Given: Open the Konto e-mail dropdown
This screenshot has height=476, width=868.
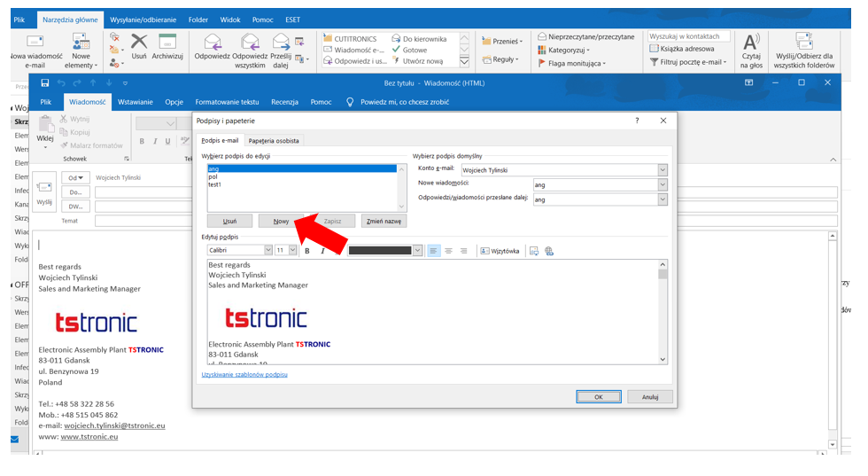Looking at the screenshot, I should (662, 169).
